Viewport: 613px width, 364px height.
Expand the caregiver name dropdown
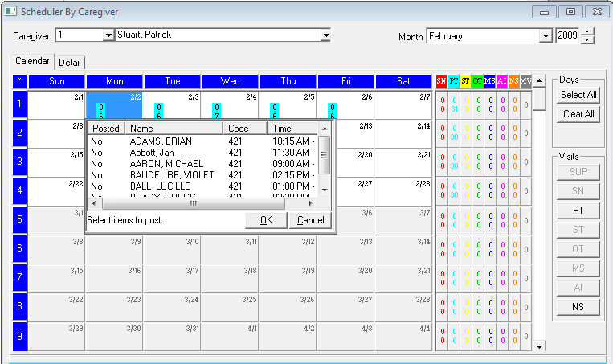click(325, 35)
